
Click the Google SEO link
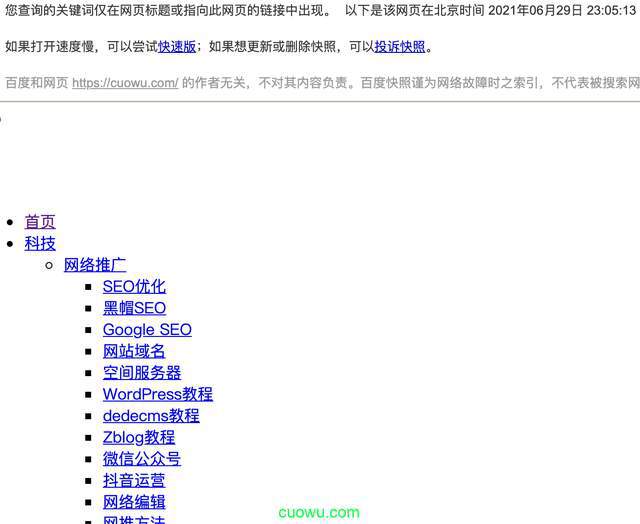coord(147,330)
